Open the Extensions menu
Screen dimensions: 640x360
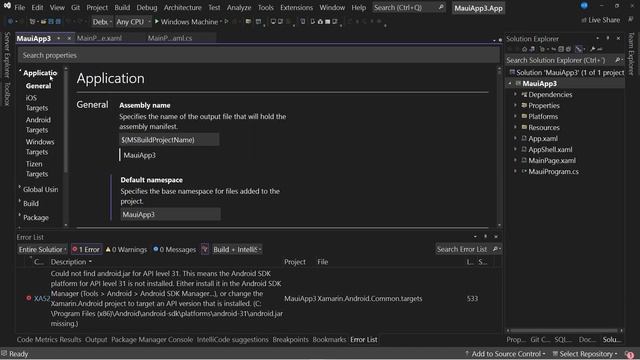296,7
